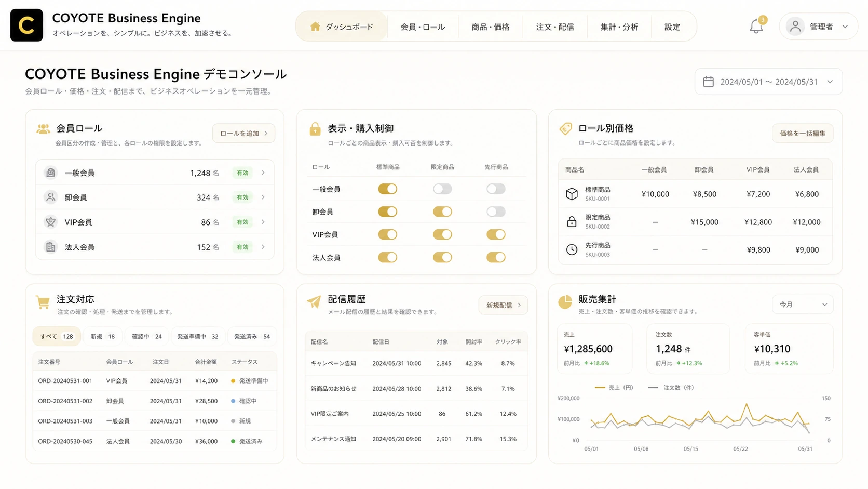Click the admin user avatar icon

click(795, 27)
